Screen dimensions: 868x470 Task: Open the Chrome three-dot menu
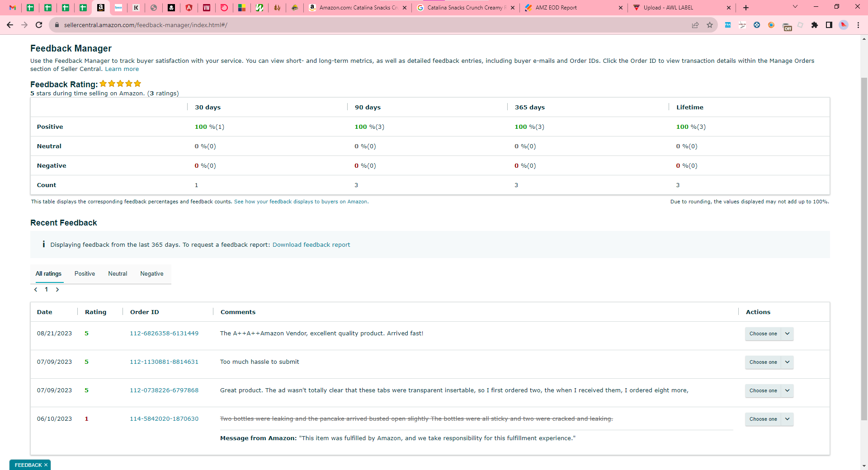(858, 25)
